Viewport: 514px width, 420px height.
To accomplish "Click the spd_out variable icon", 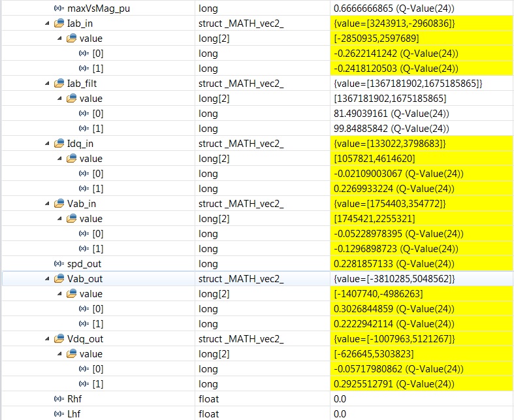I will (x=59, y=264).
